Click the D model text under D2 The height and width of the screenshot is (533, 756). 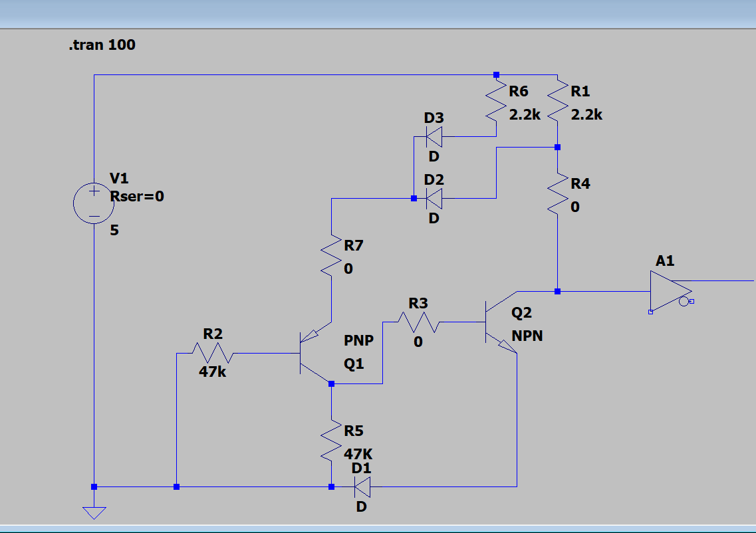coord(434,218)
